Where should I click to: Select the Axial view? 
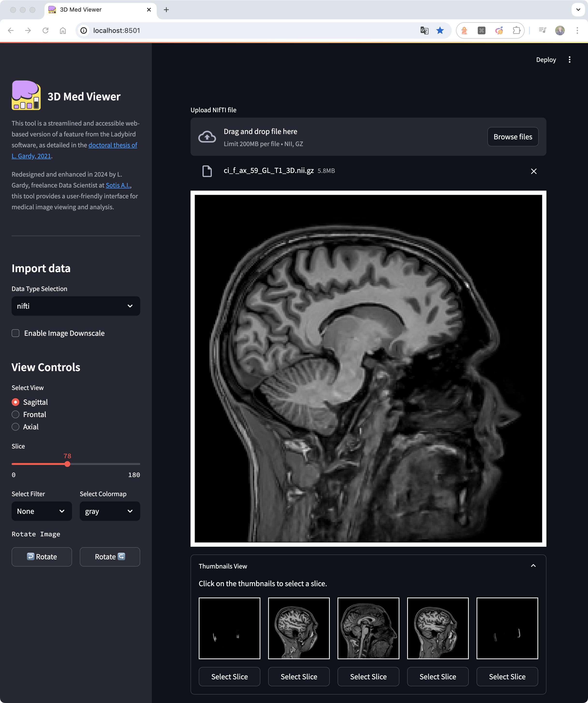pyautogui.click(x=15, y=427)
